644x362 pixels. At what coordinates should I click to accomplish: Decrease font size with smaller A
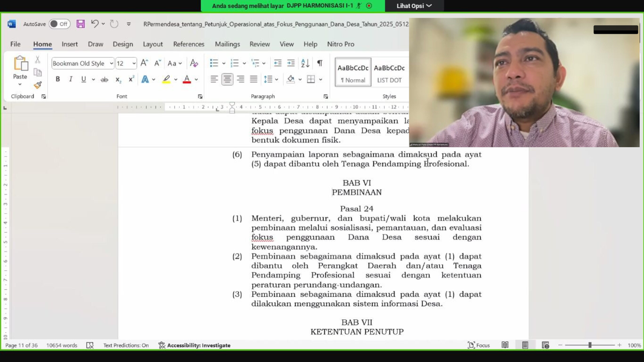click(158, 63)
